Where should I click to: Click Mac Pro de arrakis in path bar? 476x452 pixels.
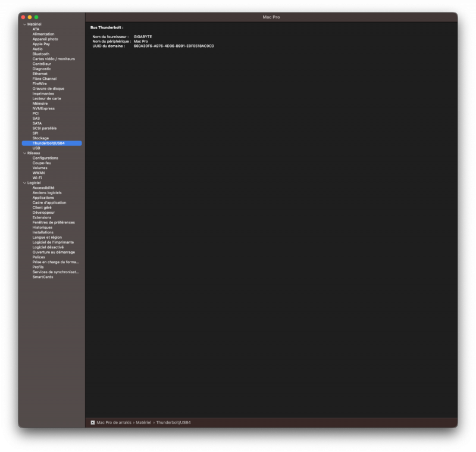click(x=114, y=423)
